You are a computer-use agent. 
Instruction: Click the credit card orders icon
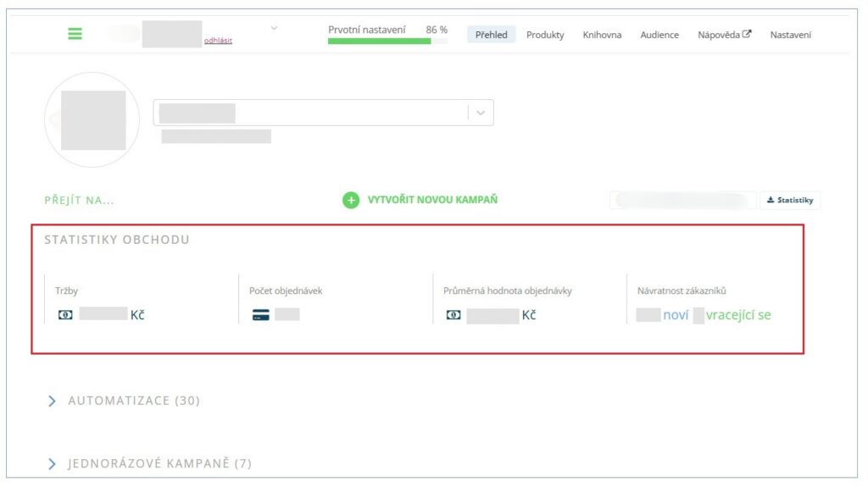[x=261, y=315]
